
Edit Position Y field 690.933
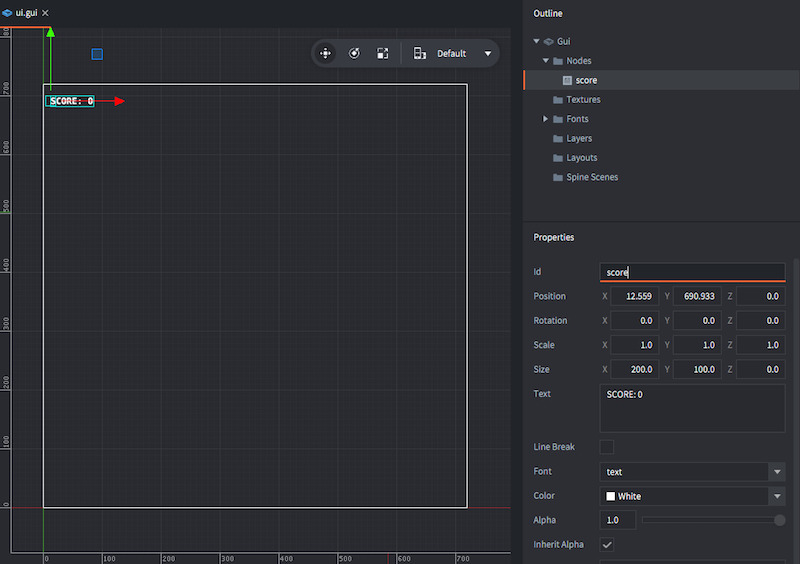pyautogui.click(x=697, y=296)
